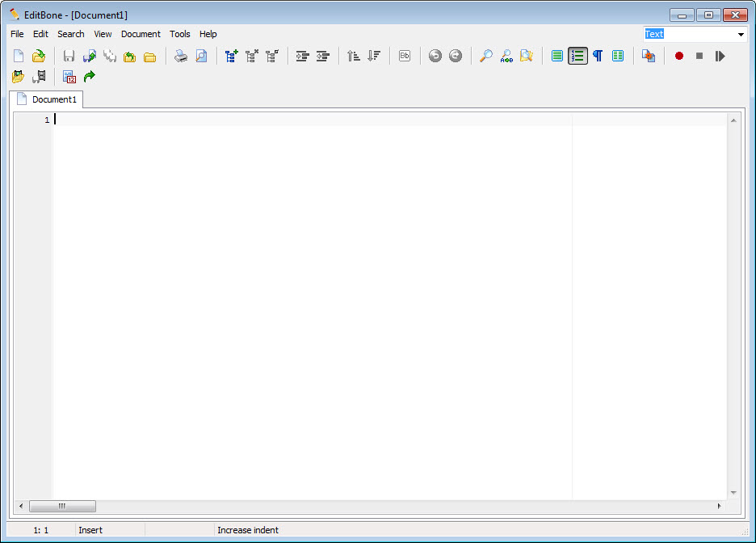Click the Increase indent icon
Image resolution: width=756 pixels, height=543 pixels.
tap(303, 57)
